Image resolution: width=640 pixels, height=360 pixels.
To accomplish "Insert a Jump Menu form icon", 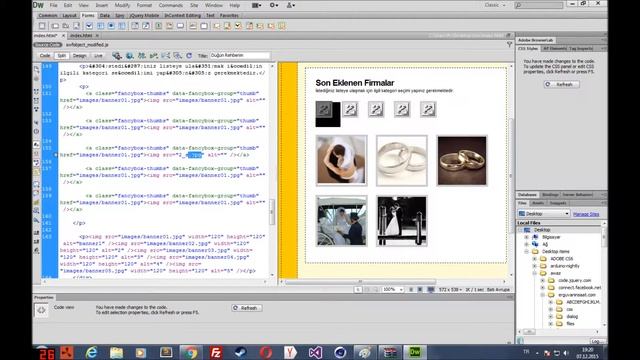I will (x=146, y=26).
